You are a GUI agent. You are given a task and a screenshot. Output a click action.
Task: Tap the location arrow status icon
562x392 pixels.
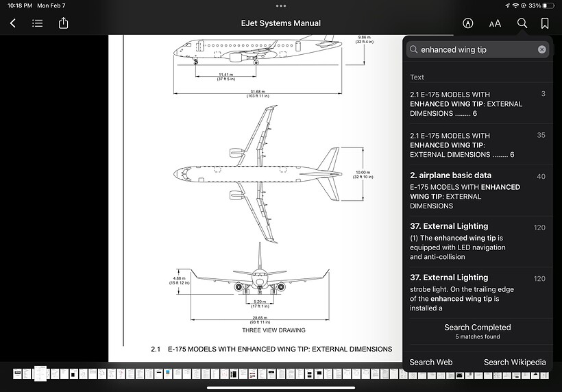507,5
